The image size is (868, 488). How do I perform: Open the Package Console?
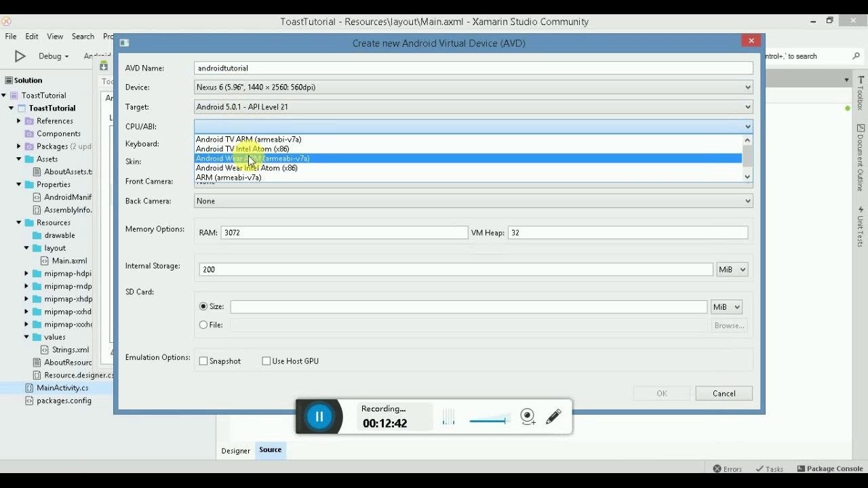pyautogui.click(x=830, y=469)
